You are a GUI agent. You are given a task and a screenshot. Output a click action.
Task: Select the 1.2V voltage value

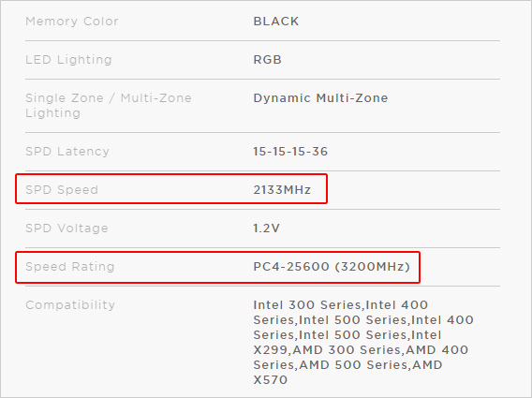[267, 228]
